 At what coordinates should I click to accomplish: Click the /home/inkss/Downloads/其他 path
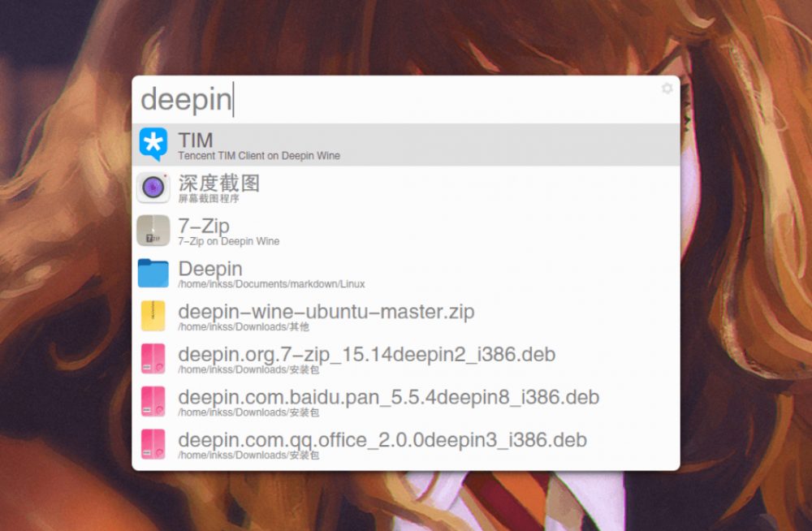pyautogui.click(x=244, y=327)
